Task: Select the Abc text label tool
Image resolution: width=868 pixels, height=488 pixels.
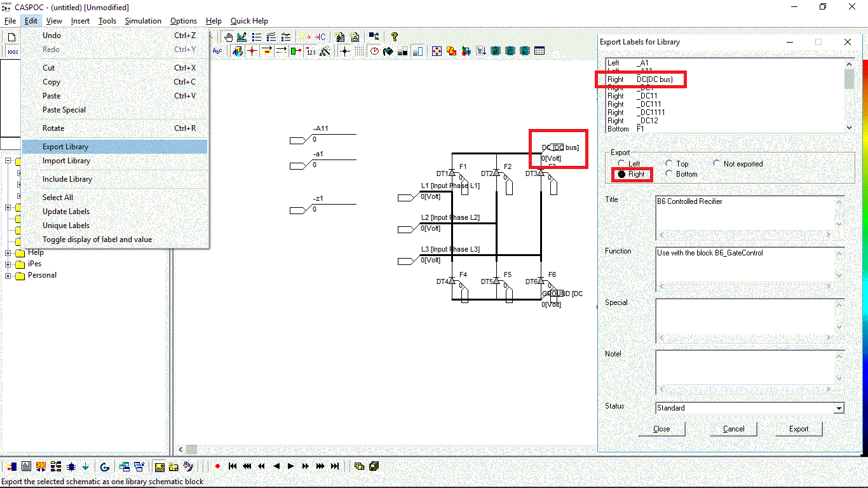Action: (x=217, y=51)
